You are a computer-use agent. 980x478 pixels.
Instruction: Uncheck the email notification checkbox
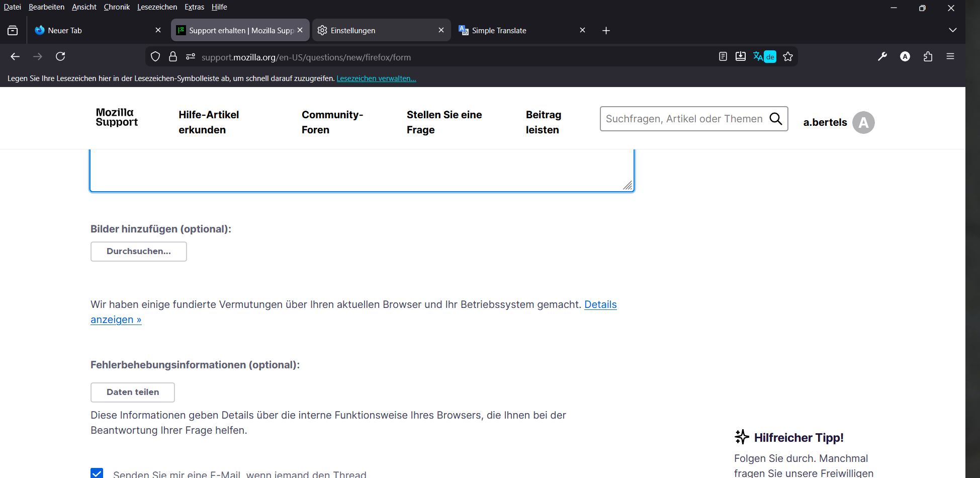coord(97,473)
